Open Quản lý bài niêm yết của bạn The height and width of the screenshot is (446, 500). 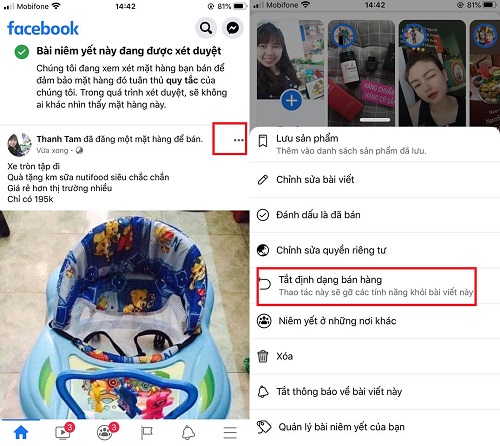pyautogui.click(x=375, y=427)
